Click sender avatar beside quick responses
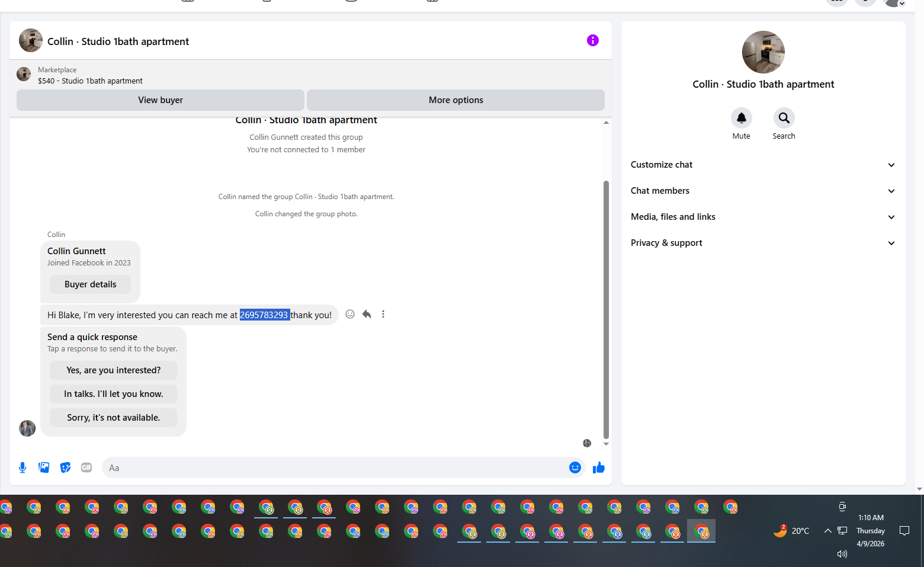This screenshot has width=924, height=567. click(27, 428)
